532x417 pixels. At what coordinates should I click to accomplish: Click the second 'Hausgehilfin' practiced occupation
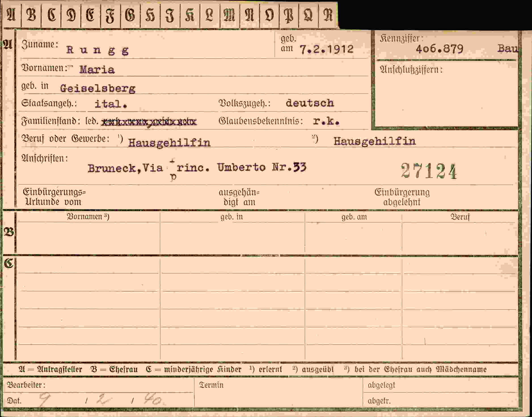[x=375, y=141]
